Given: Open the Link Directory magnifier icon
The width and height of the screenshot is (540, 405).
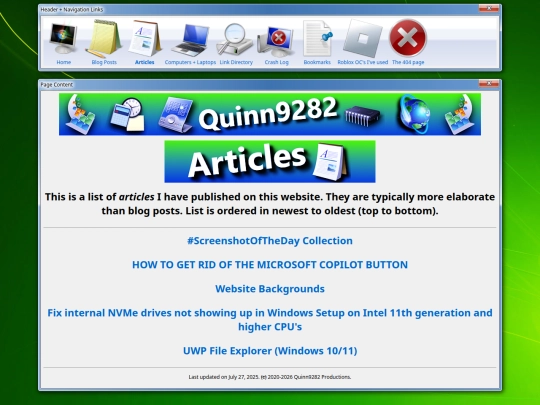Looking at the screenshot, I should 236,39.
